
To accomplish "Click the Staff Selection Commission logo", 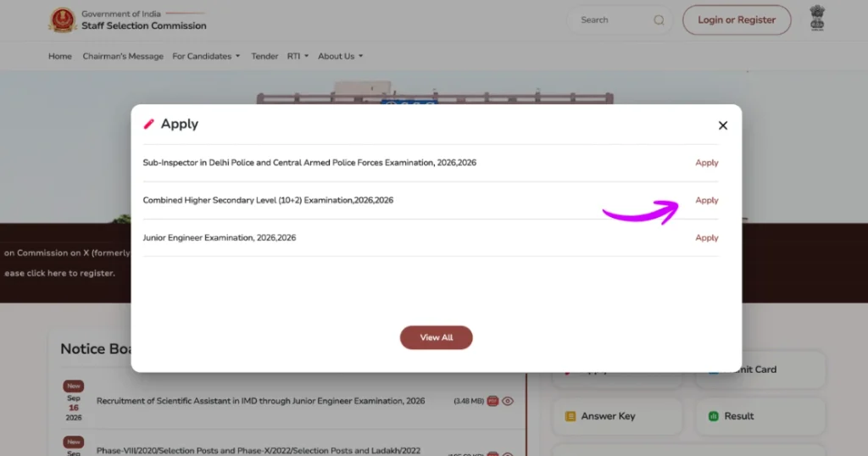I will [62, 20].
